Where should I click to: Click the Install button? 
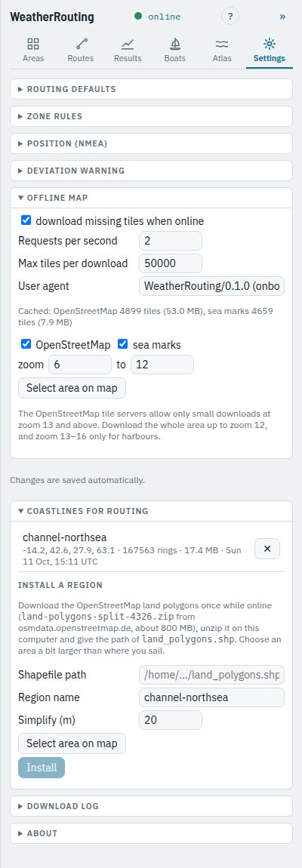(42, 768)
